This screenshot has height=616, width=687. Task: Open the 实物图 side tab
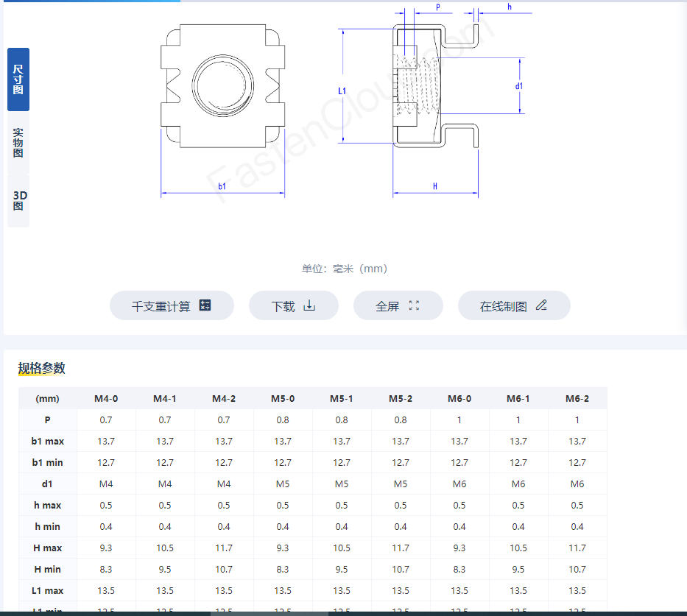tap(18, 143)
